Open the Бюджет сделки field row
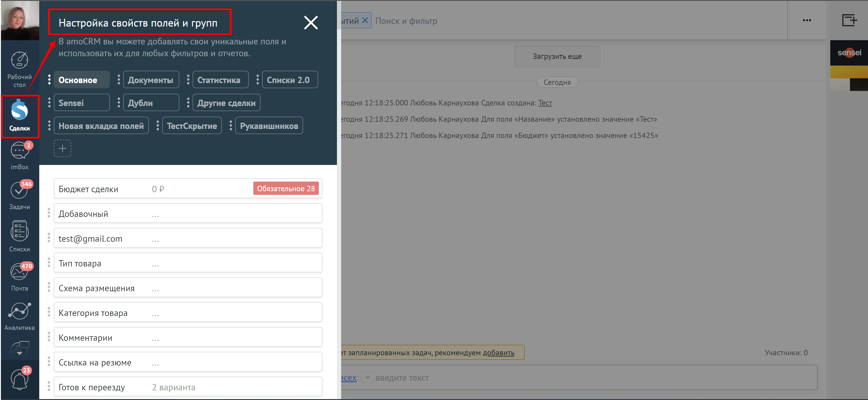The height and width of the screenshot is (400, 868). [x=188, y=189]
